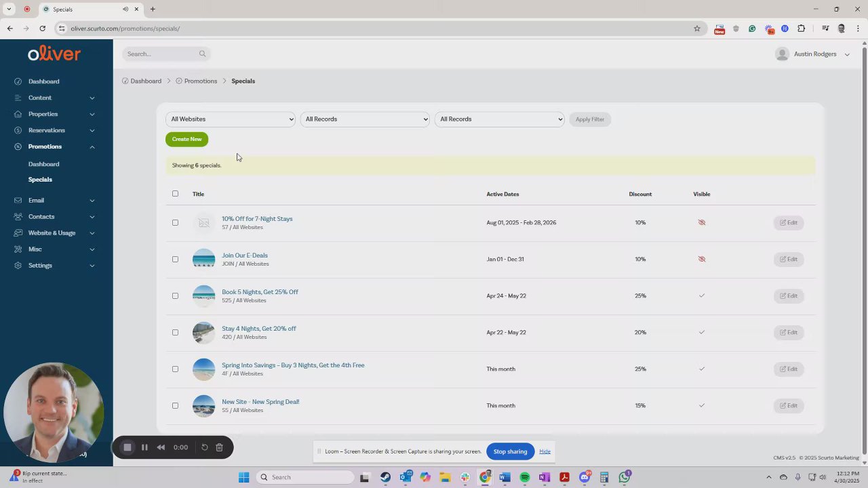868x488 pixels.
Task: Click the Loom rewind icon
Action: coord(161,447)
